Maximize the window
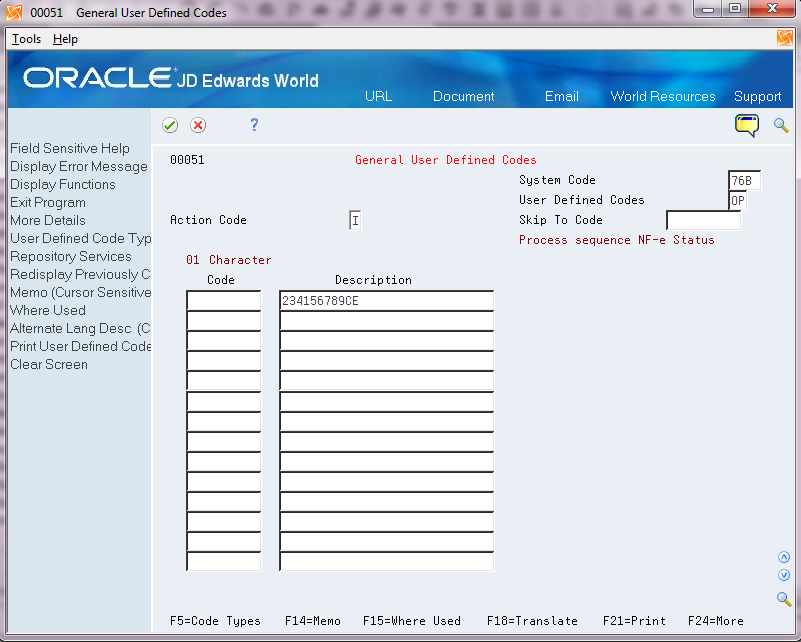 pyautogui.click(x=735, y=9)
